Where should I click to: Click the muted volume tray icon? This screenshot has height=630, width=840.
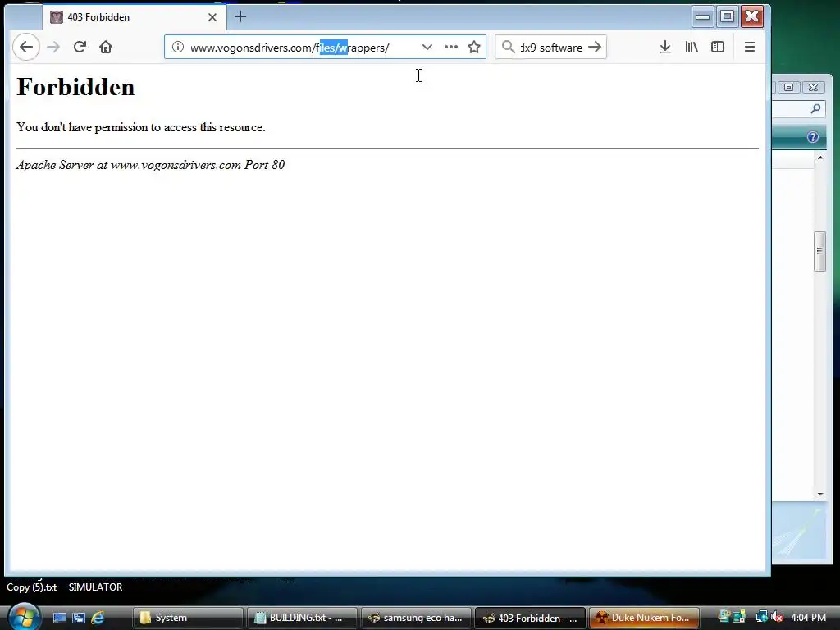pyautogui.click(x=778, y=617)
